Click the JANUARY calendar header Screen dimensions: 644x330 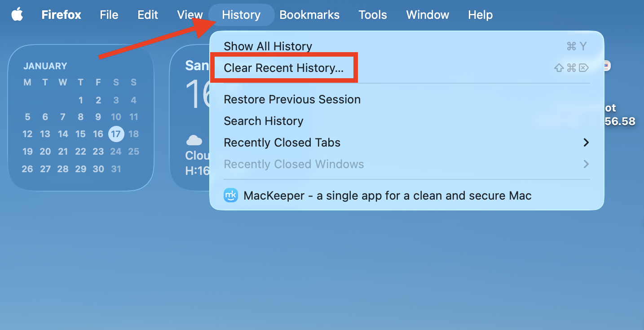click(x=45, y=66)
